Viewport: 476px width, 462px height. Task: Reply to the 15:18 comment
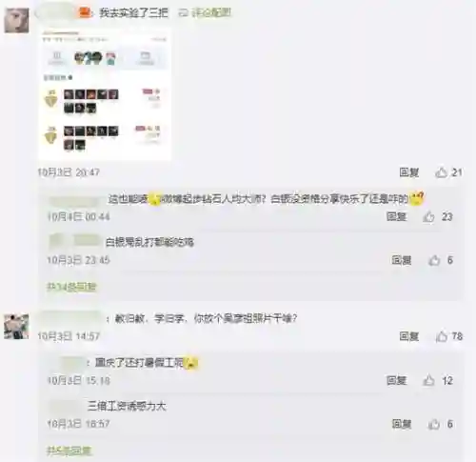[x=397, y=380]
